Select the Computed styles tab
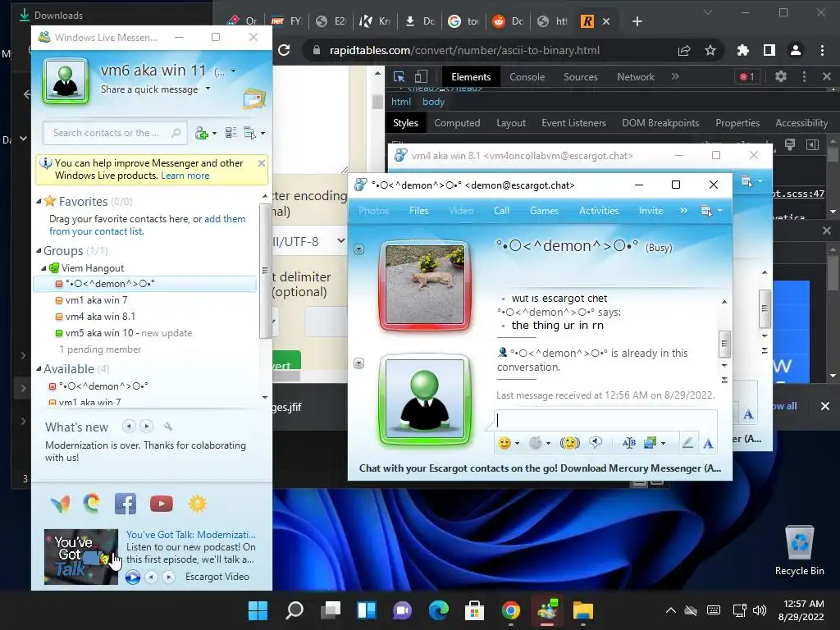The width and height of the screenshot is (840, 630). coord(457,123)
